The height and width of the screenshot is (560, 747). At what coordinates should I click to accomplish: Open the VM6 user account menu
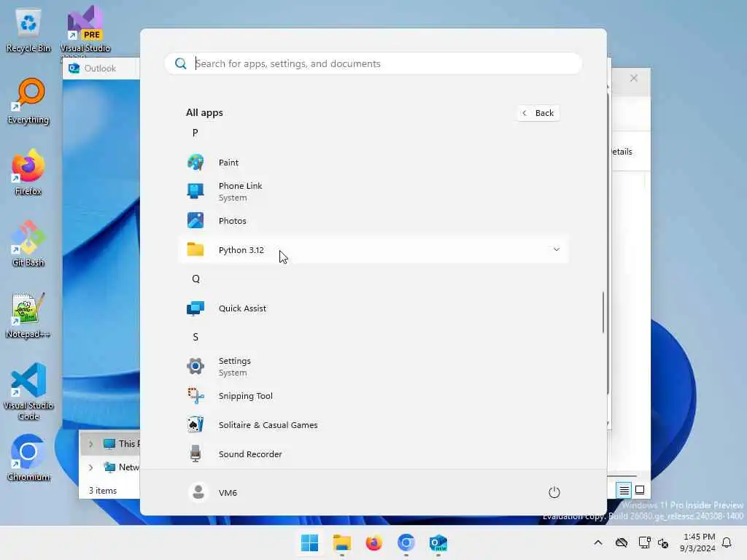point(213,492)
